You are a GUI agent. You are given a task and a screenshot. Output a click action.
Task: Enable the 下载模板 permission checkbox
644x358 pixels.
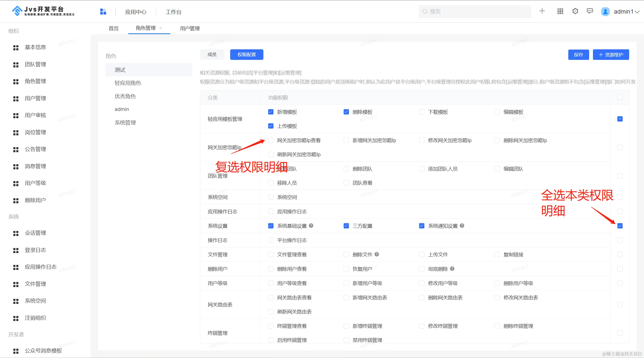[422, 112]
